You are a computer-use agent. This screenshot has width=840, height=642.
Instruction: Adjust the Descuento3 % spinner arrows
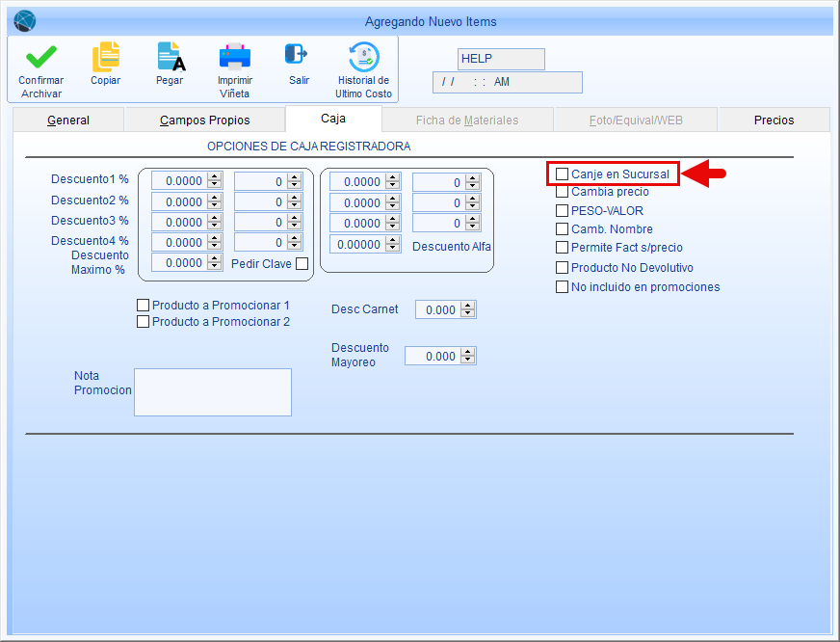pyautogui.click(x=215, y=223)
